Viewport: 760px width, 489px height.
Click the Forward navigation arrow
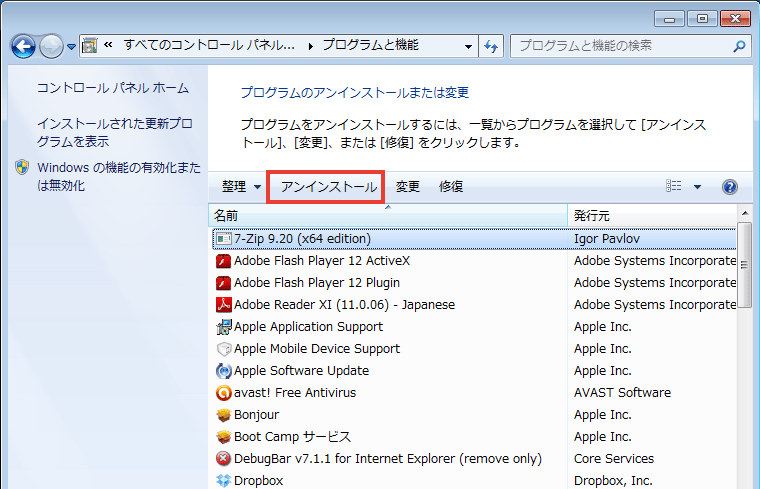click(51, 47)
